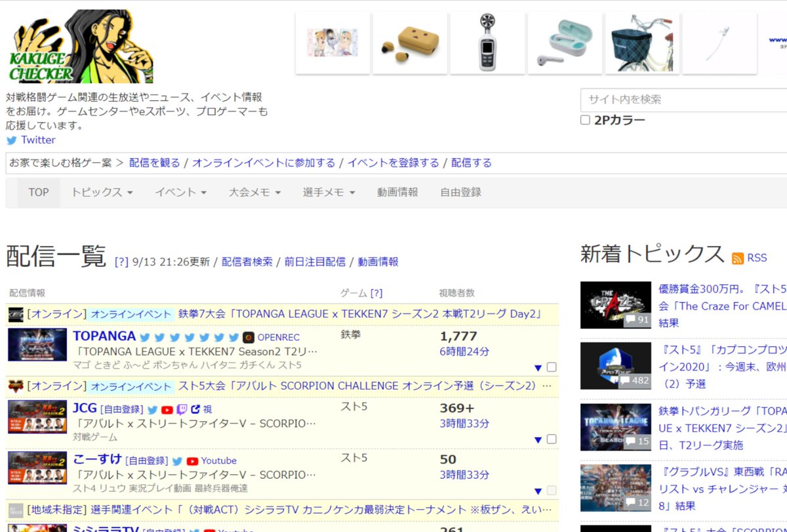Click the オンラインイベントに参加する link
This screenshot has height=532, width=787.
(264, 163)
